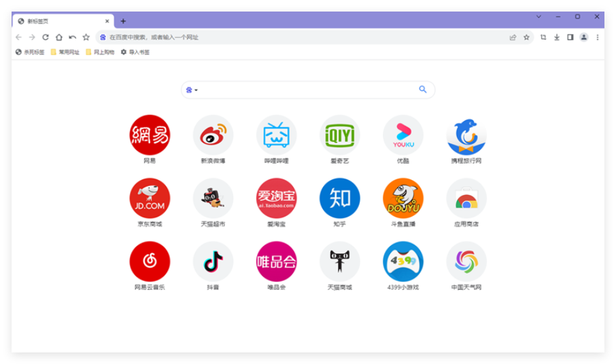Go to the home page
Viewport: 616px width, 364px height.
point(59,37)
